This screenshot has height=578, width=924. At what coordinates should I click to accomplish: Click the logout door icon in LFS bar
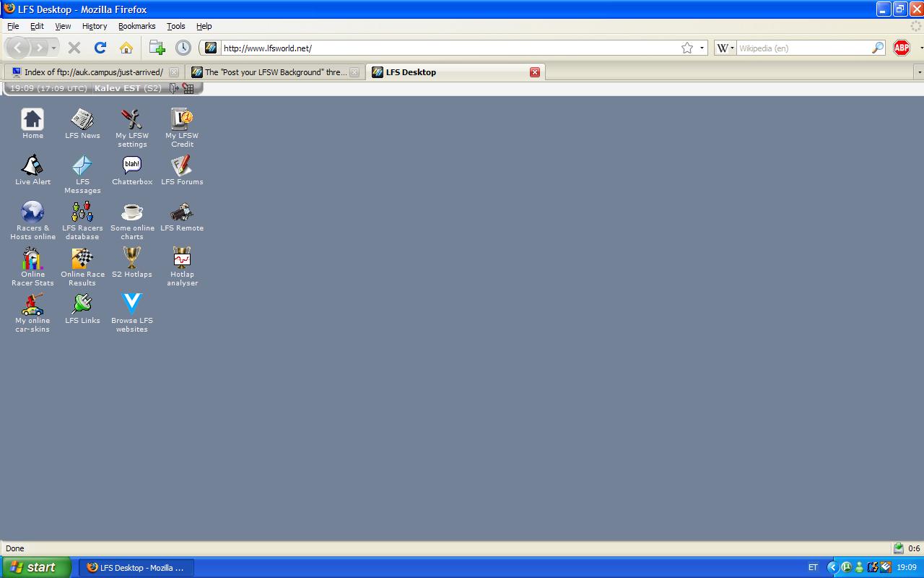click(173, 88)
